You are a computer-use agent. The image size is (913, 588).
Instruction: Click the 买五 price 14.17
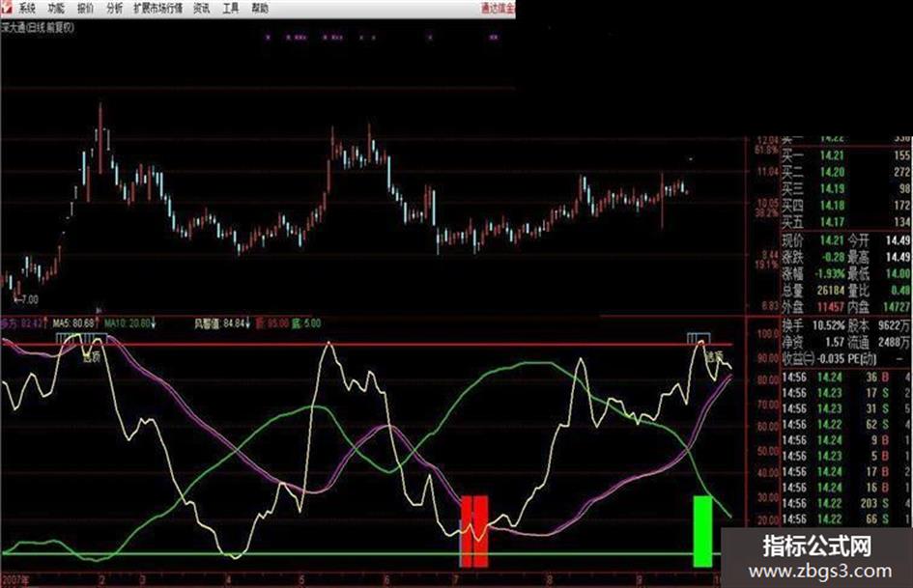(x=832, y=222)
